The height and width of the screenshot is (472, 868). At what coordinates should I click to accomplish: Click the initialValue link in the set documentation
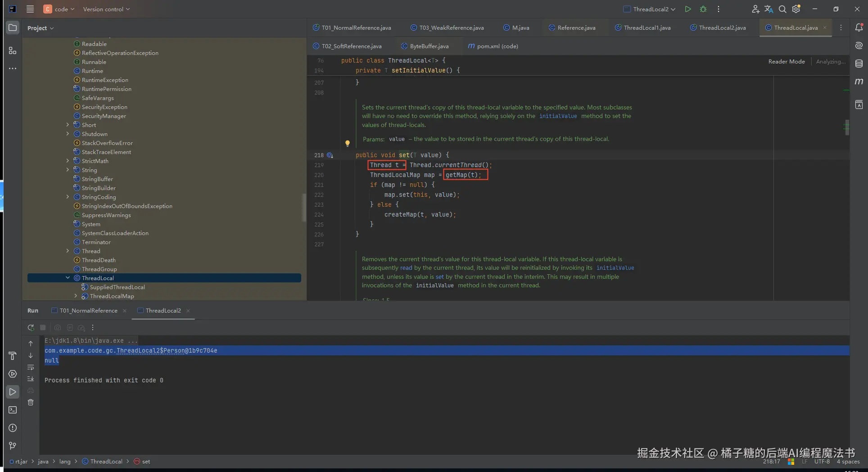558,116
